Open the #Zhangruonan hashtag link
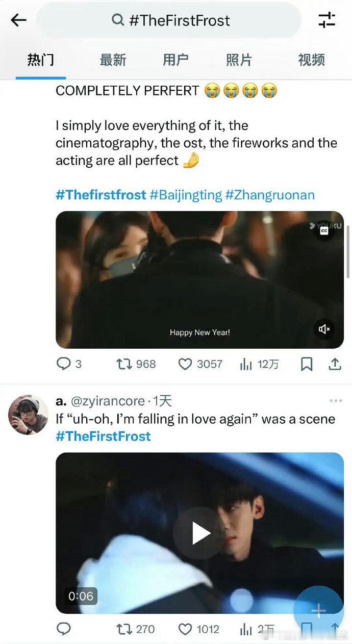This screenshot has width=352, height=644. pyautogui.click(x=270, y=195)
